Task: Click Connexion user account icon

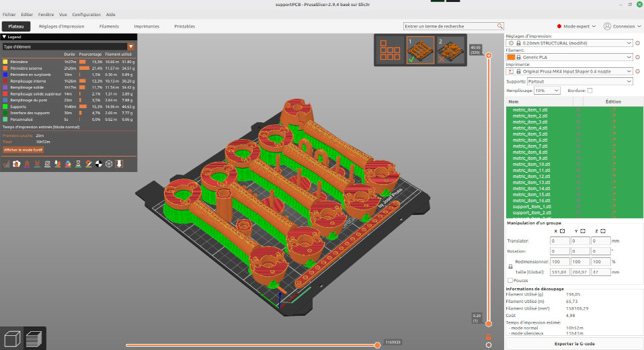Action: click(x=607, y=26)
